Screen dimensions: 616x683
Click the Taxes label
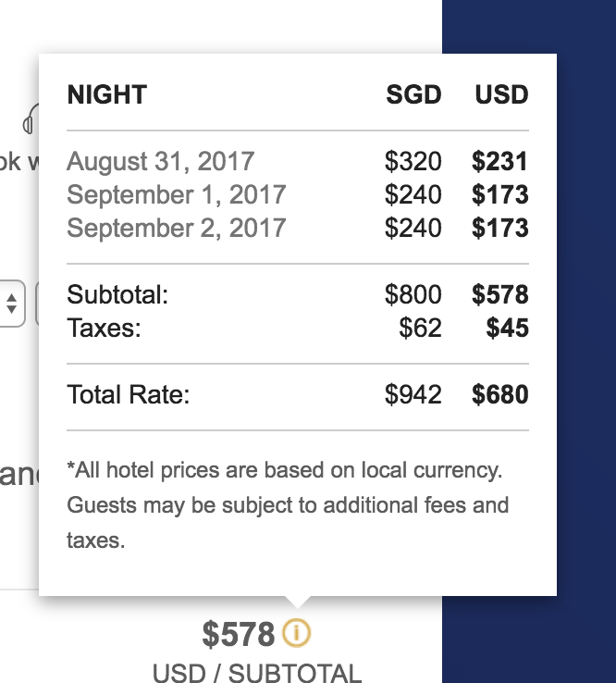[104, 328]
